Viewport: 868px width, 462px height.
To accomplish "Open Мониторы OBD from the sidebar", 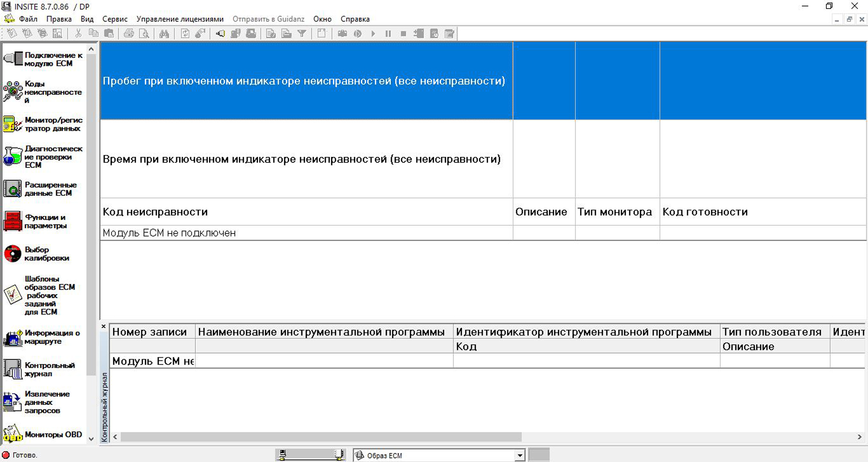I will click(13, 434).
